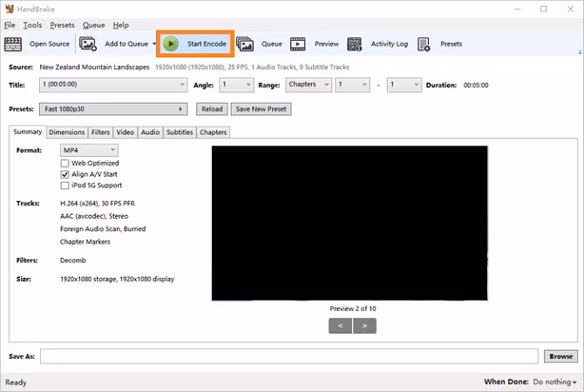Show previous preview image
The width and height of the screenshot is (584, 392).
(341, 326)
